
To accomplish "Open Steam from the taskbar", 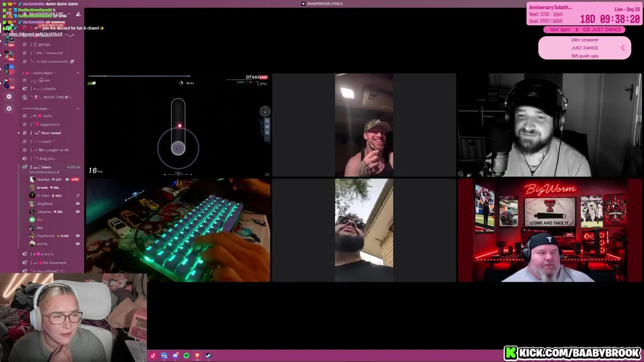I will pyautogui.click(x=208, y=356).
